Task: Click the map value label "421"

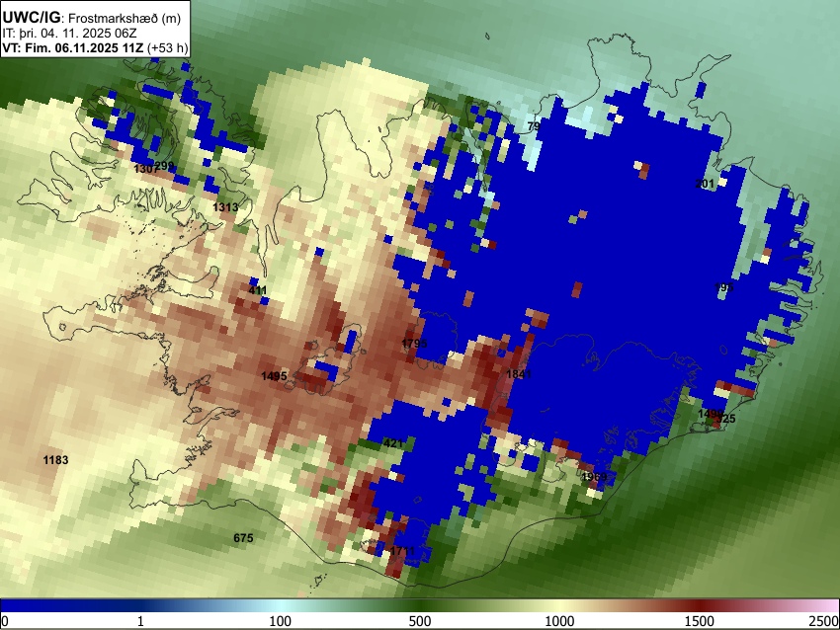Action: [393, 443]
